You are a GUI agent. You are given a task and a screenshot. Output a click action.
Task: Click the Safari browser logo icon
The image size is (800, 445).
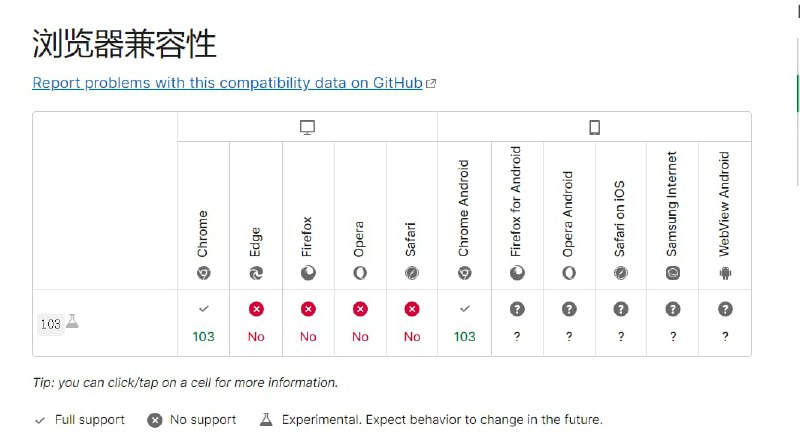[412, 273]
